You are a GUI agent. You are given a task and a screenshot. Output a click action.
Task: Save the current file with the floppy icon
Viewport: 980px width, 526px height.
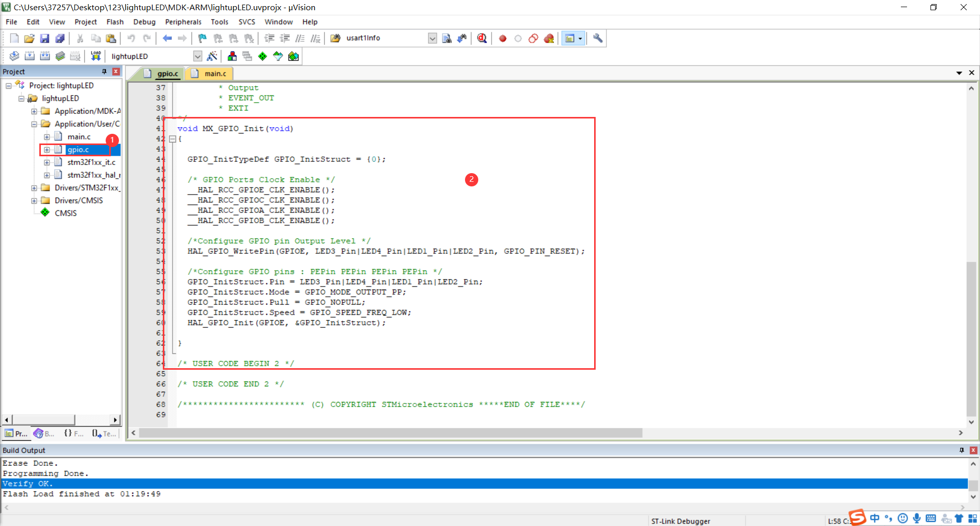tap(45, 38)
